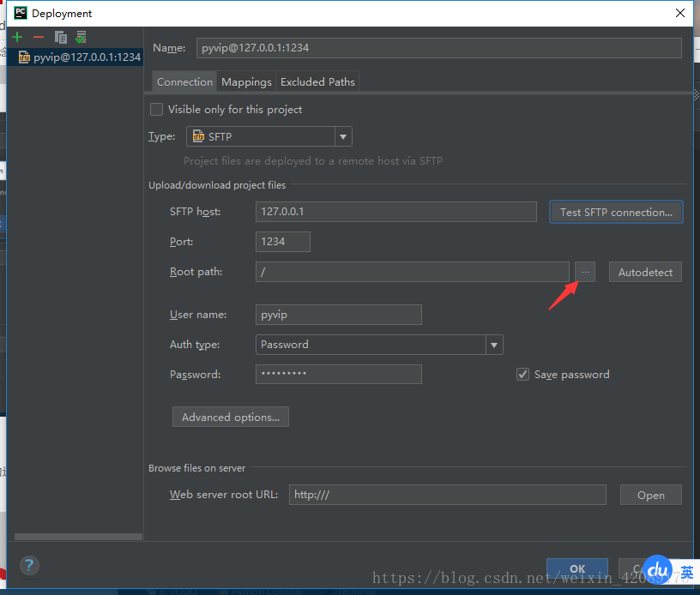The height and width of the screenshot is (595, 700).
Task: Open the help question mark button
Action: tap(29, 566)
